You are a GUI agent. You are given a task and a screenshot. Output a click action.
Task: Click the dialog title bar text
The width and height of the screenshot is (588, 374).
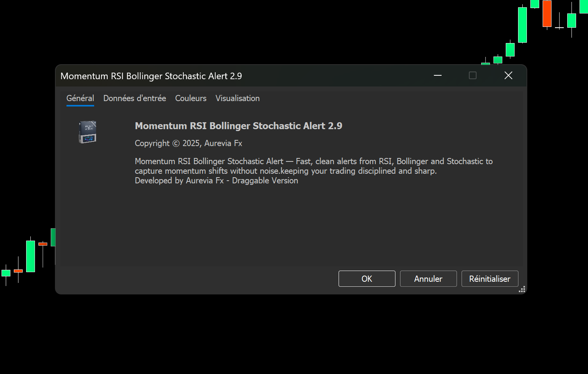[x=151, y=76]
